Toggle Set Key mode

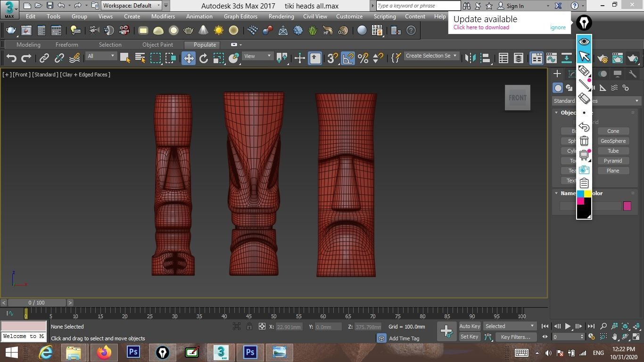[470, 337]
